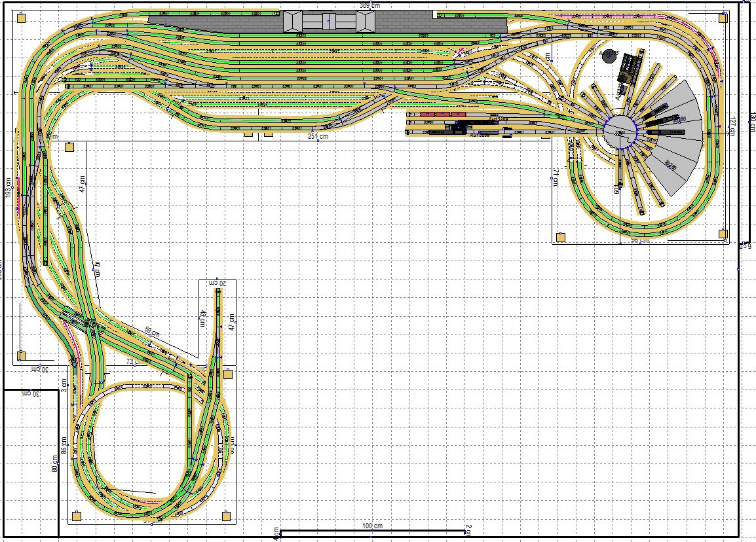Select the yellow support square in top-left corner
Screen dimensions: 756x542
21,18
